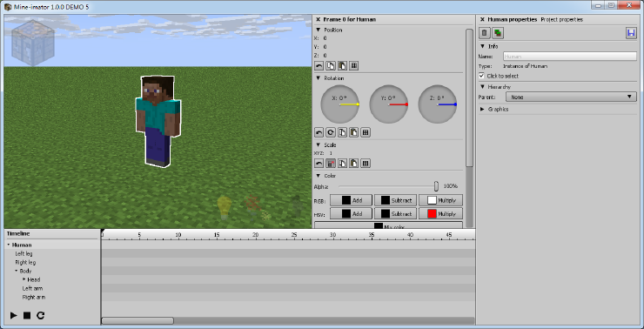Paste the Rotation values
644x329 pixels.
[353, 132]
